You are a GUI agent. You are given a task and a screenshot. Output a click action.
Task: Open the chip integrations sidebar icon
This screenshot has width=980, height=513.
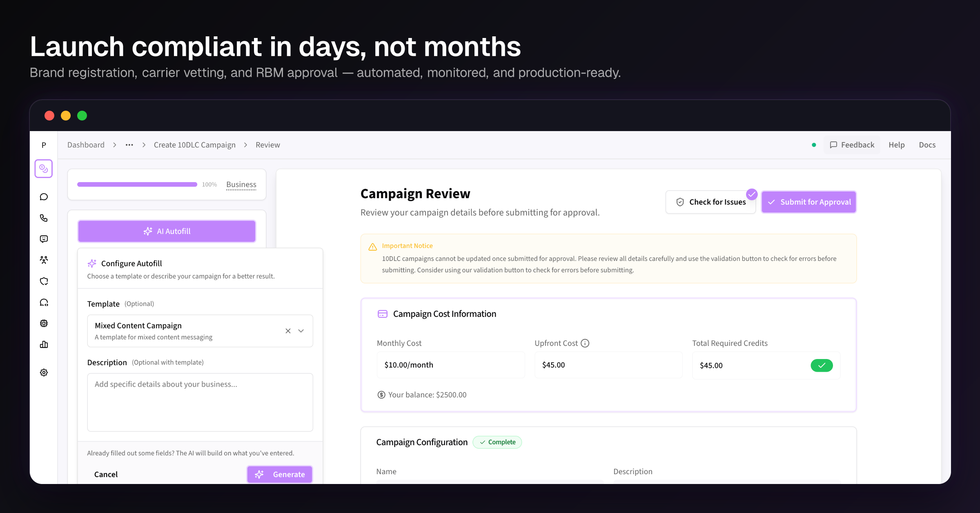[x=44, y=323]
